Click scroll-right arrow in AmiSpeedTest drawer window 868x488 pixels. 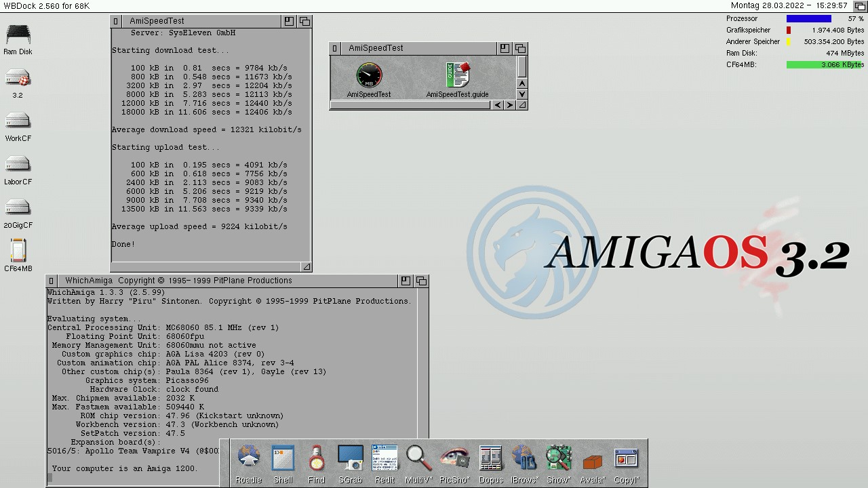pos(509,105)
